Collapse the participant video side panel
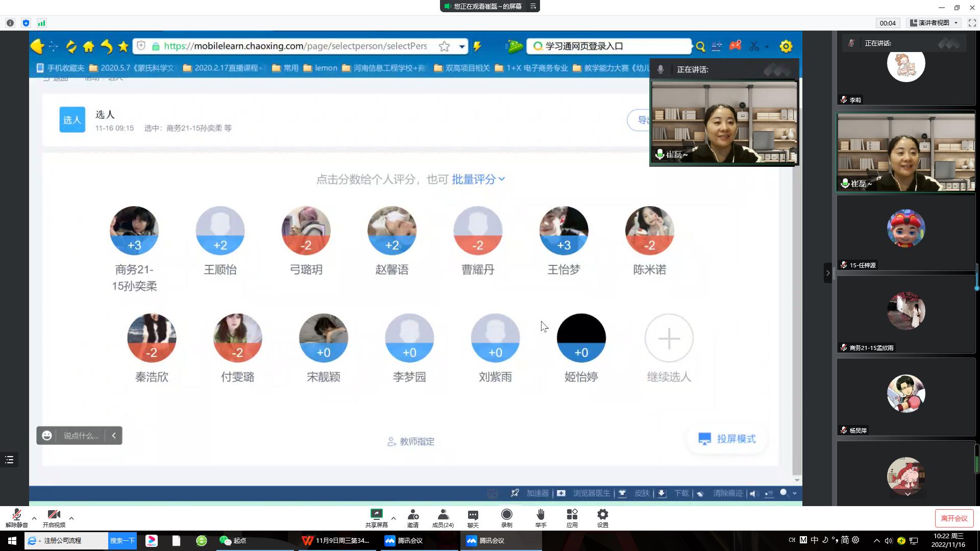The image size is (980, 551). coord(828,273)
